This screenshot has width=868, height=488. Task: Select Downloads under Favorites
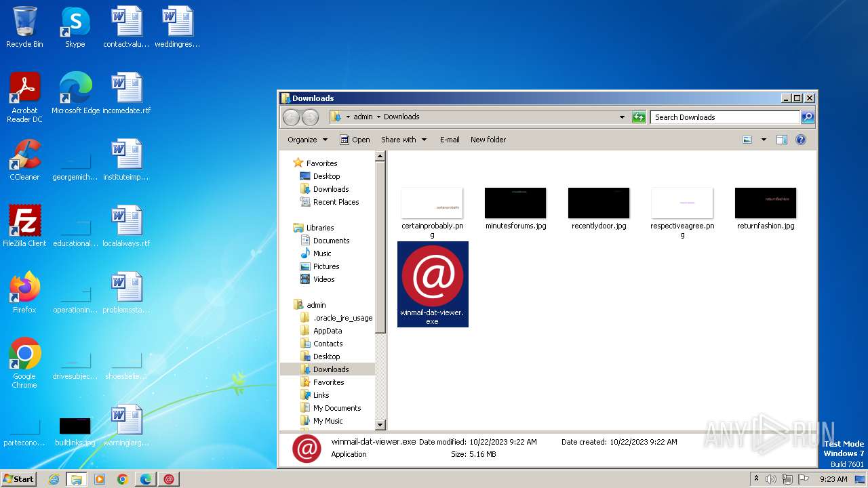point(331,189)
